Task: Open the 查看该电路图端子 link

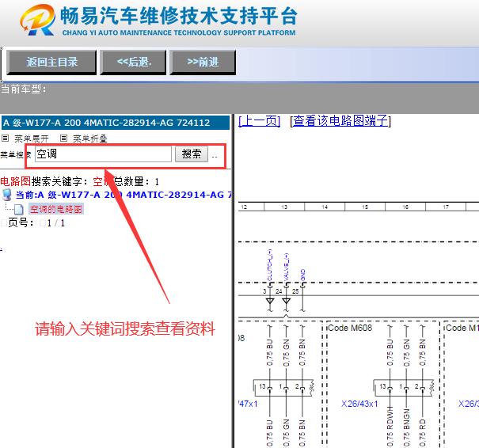Action: 340,121
